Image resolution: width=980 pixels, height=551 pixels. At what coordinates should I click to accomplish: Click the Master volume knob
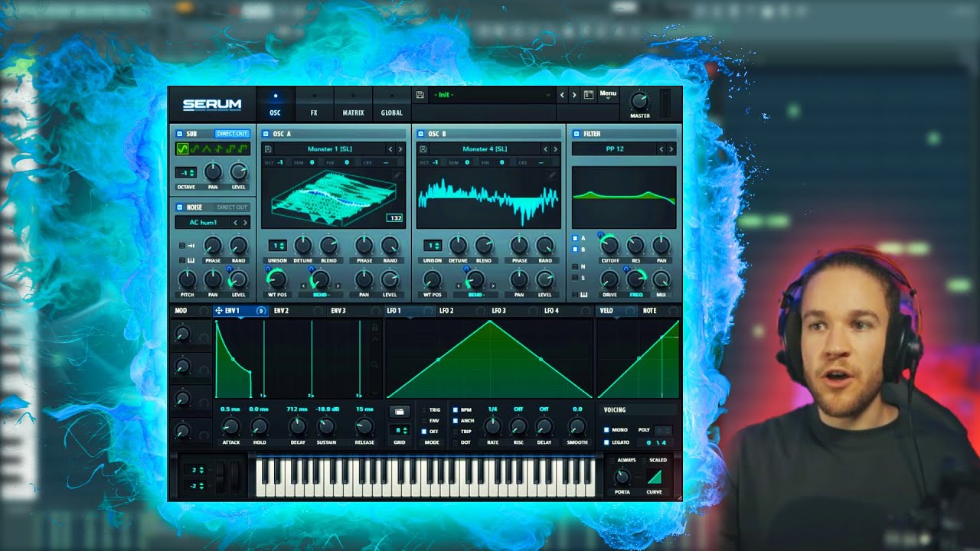tap(639, 101)
